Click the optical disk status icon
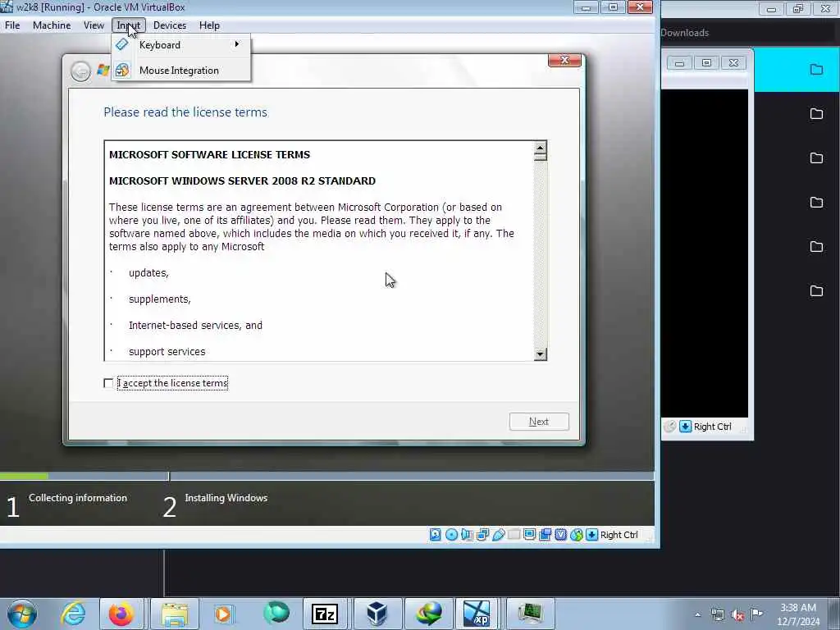Viewport: 840px width, 630px height. 452,535
